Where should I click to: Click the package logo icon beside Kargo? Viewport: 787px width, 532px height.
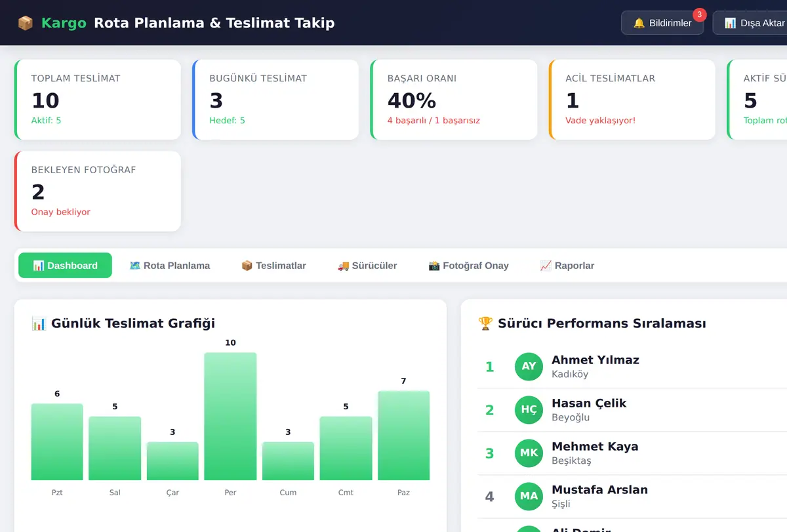(x=26, y=23)
